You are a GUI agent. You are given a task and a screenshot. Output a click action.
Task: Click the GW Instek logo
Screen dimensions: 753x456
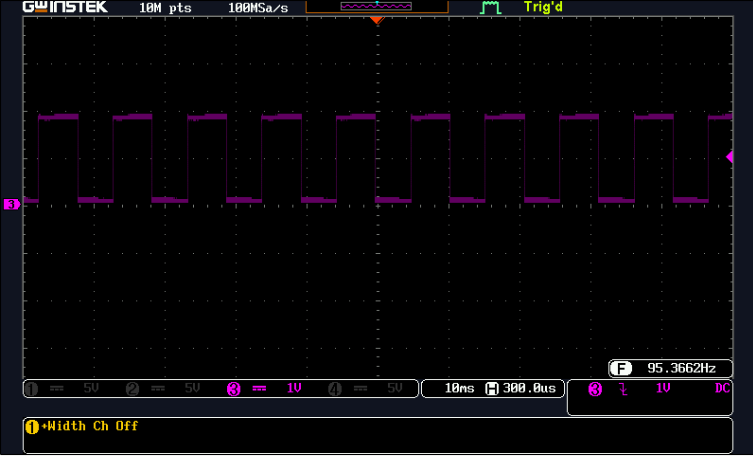[x=65, y=7]
